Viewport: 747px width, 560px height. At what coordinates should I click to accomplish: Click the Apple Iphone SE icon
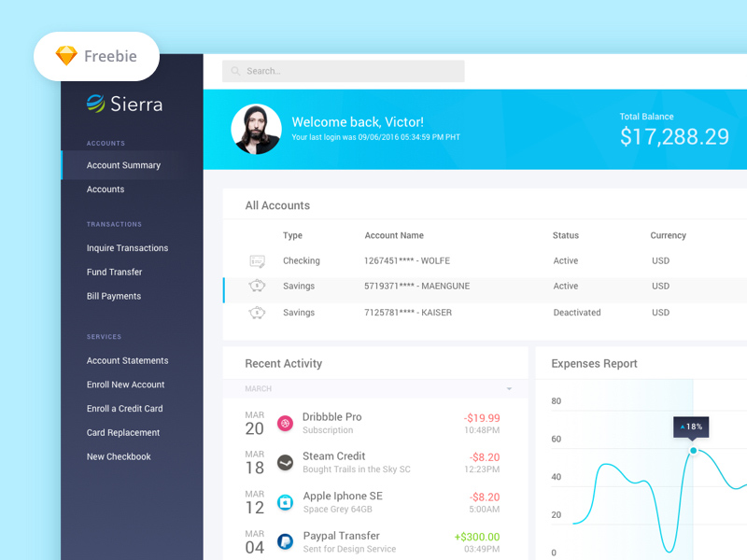(286, 502)
